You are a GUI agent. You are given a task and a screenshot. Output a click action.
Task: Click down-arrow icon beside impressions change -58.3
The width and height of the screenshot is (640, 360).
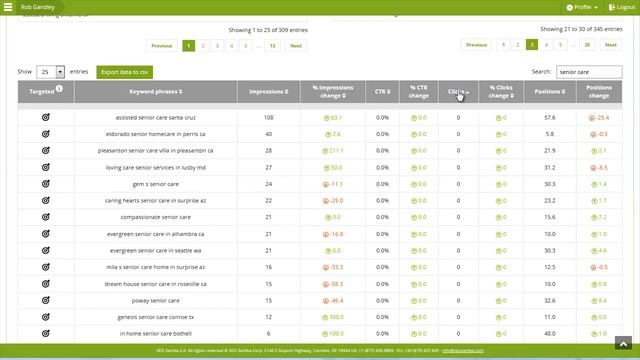coord(326,284)
